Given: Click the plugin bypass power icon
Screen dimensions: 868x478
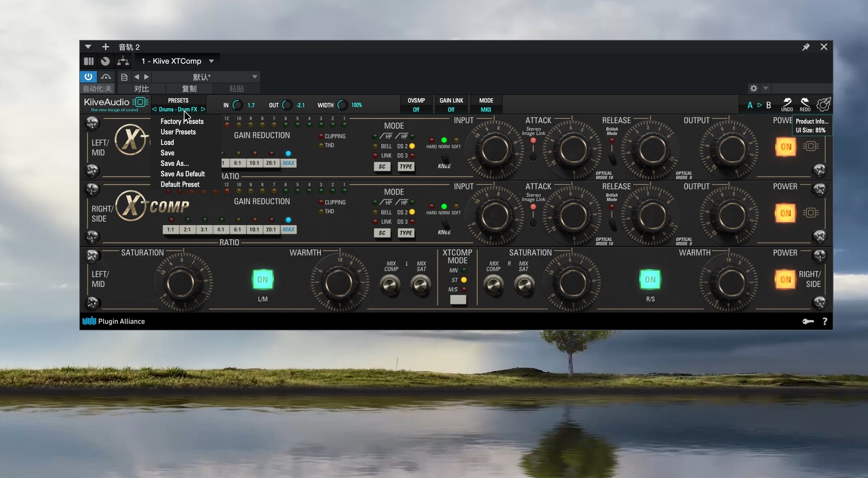Looking at the screenshot, I should click(x=88, y=77).
